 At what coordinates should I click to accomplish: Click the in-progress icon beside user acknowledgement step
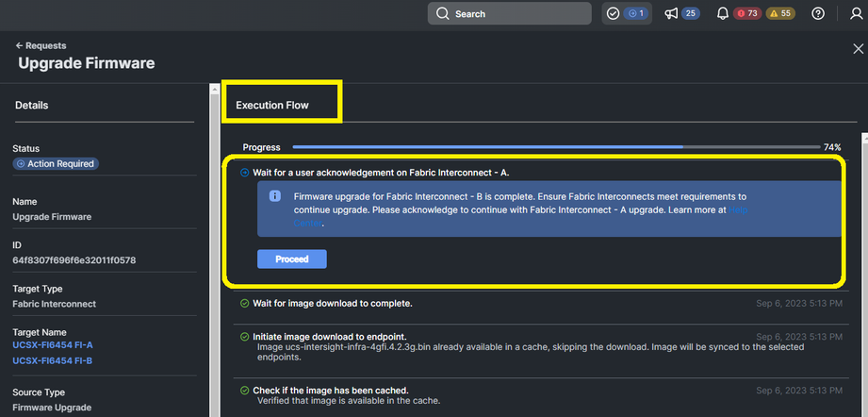(244, 173)
